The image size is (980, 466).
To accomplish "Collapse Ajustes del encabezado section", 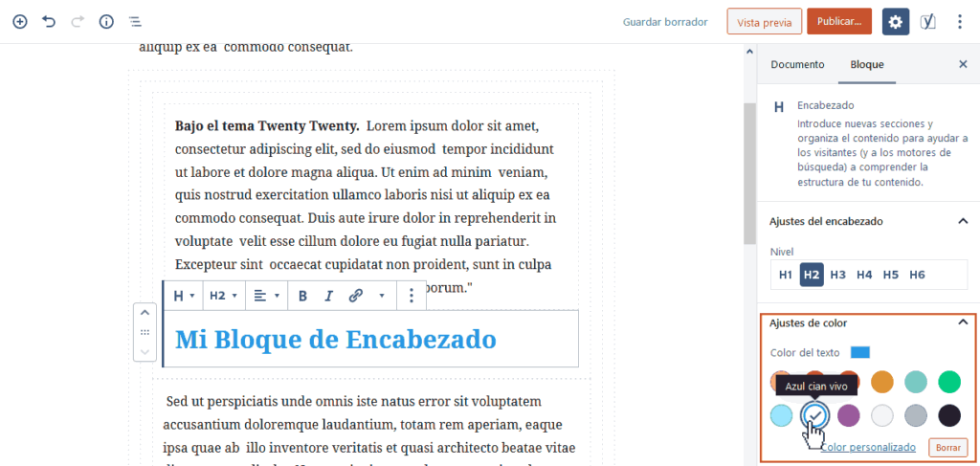I will [x=963, y=221].
